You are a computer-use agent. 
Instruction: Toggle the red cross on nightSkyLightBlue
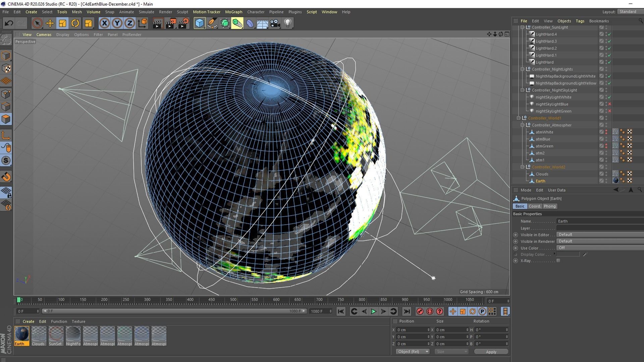(x=609, y=104)
